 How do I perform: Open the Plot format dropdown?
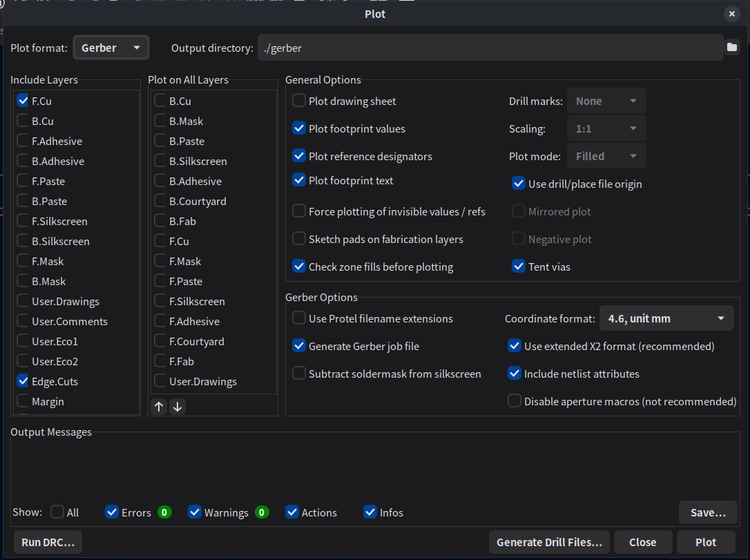pos(111,48)
